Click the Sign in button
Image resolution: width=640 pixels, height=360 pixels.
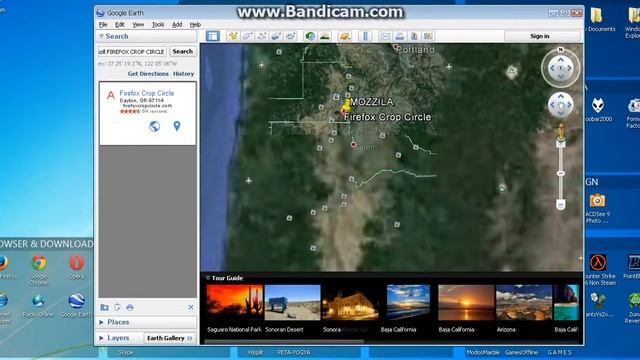click(x=540, y=36)
